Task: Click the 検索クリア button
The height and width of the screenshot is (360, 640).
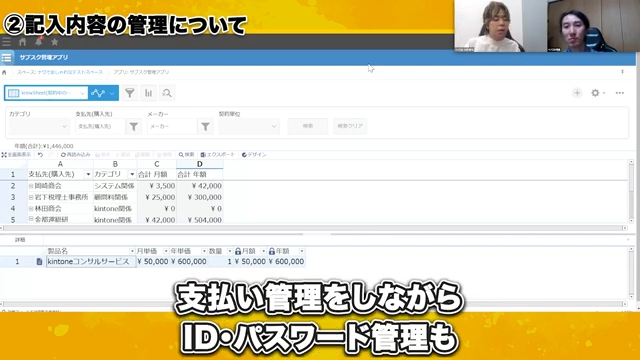Action: point(350,126)
